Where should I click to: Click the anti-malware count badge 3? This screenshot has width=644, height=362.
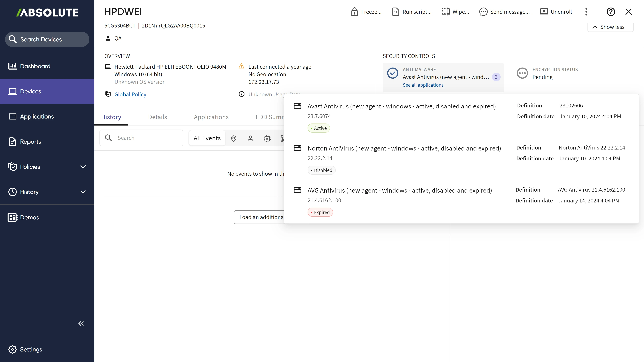[496, 77]
